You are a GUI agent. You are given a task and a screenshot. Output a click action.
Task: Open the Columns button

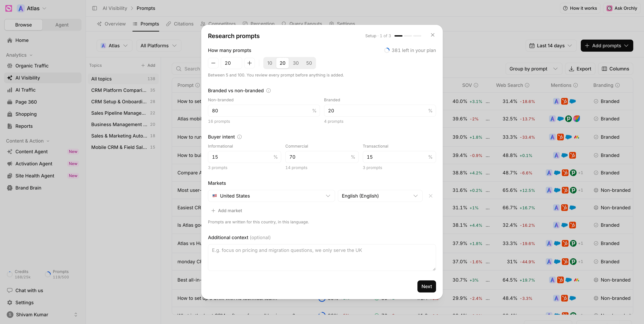point(615,69)
